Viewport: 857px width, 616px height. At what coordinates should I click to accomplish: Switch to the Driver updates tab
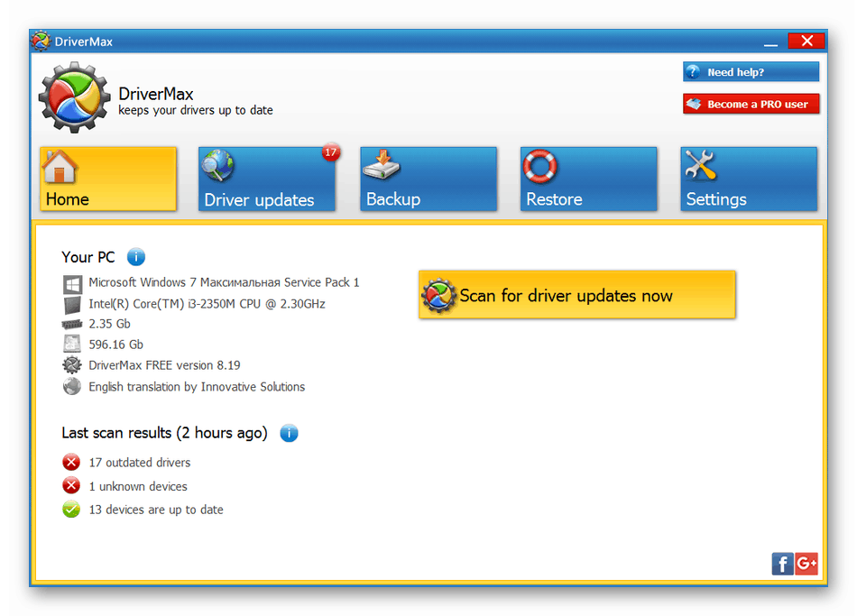pyautogui.click(x=267, y=179)
